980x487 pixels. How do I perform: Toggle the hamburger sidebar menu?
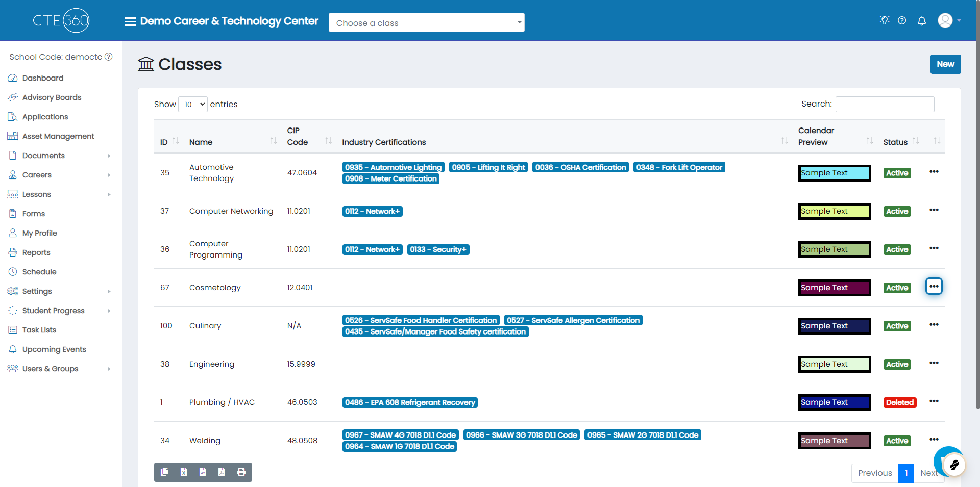130,21
